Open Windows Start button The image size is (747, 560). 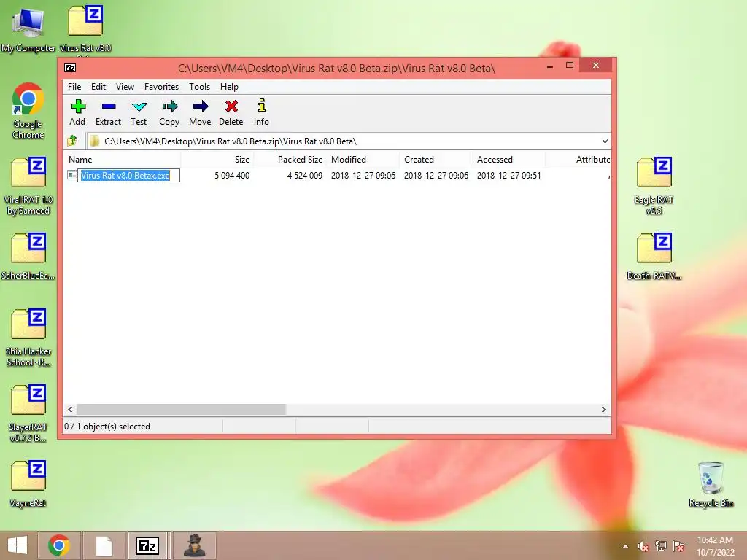tap(18, 545)
